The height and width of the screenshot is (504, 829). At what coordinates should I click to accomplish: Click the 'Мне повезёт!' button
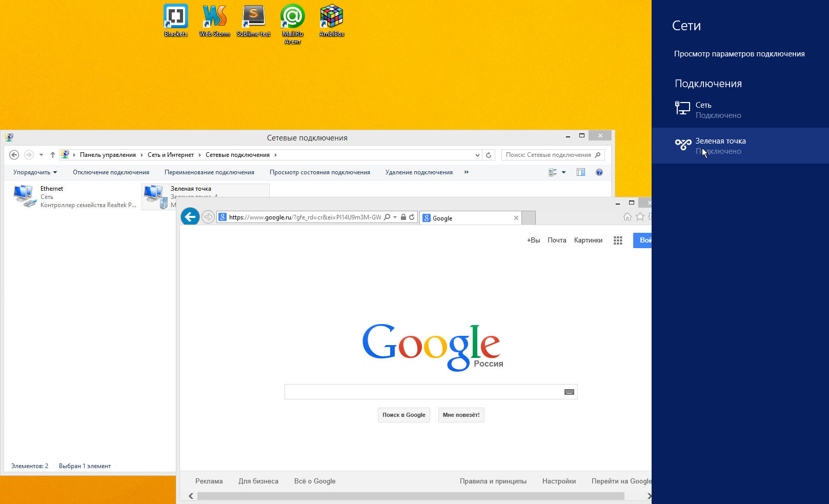tap(461, 415)
